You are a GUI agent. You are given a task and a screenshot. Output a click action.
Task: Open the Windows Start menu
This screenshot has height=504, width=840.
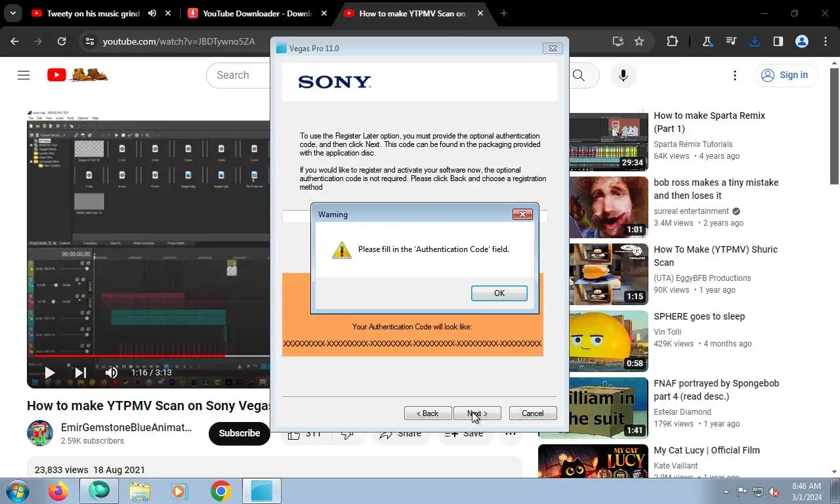[x=17, y=491]
